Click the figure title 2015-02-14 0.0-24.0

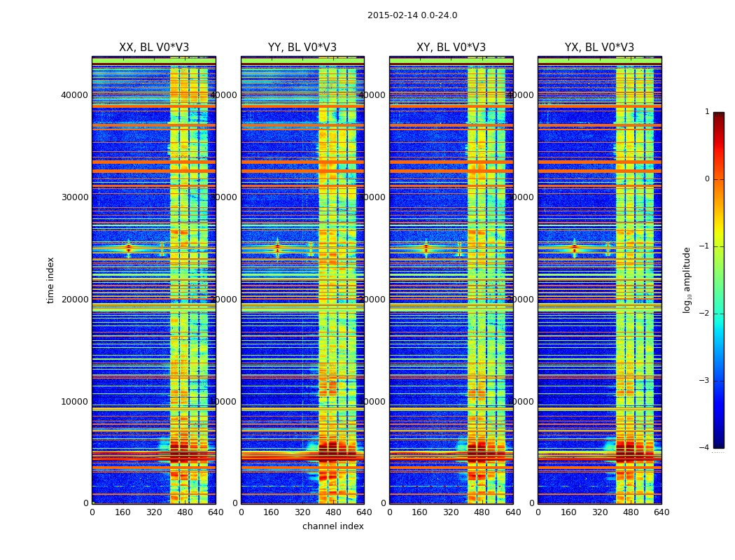[x=412, y=15]
